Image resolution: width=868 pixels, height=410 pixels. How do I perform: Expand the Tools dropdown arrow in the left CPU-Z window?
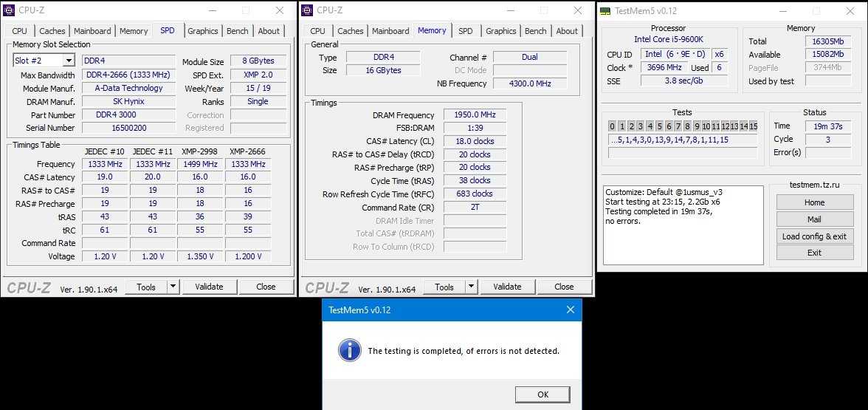173,287
